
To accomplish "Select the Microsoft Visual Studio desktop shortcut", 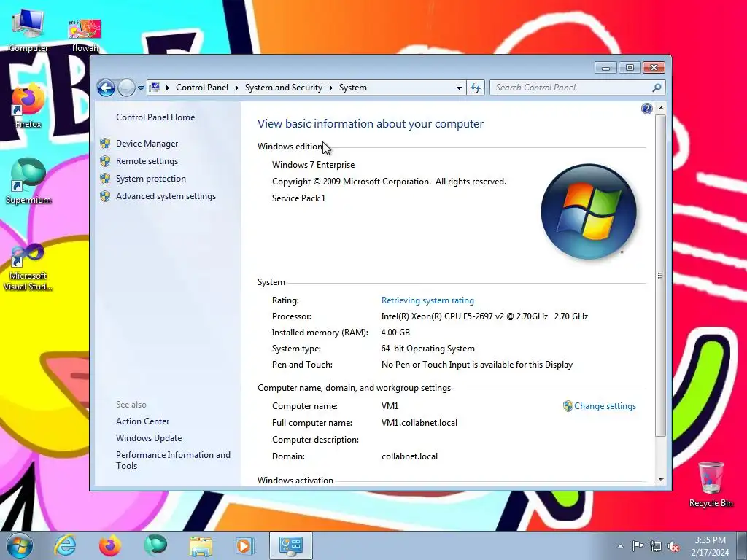I will point(28,267).
